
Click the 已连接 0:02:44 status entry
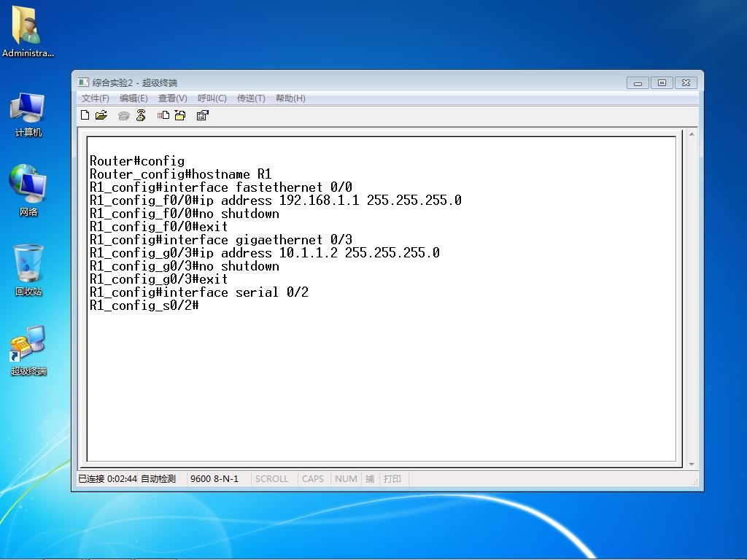pyautogui.click(x=108, y=478)
